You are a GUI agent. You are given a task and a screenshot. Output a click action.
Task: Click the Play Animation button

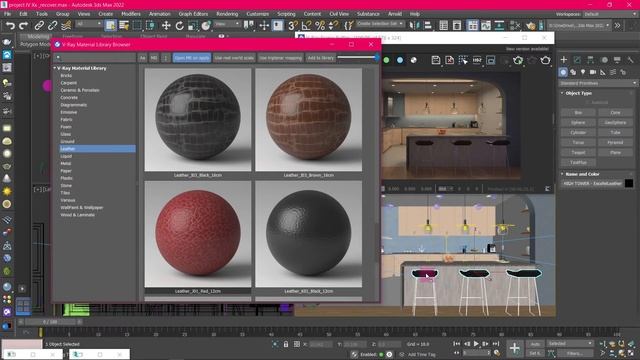(x=476, y=344)
